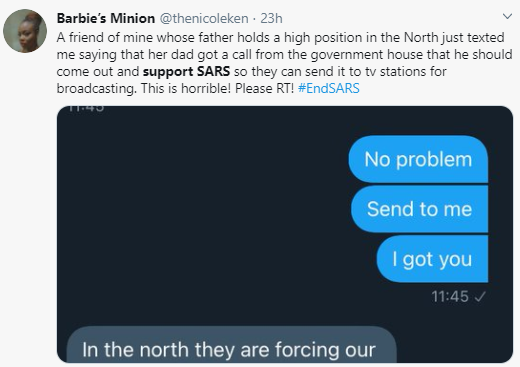Open the attached chat screenshot image
This screenshot has height=367, width=520.
(x=285, y=234)
